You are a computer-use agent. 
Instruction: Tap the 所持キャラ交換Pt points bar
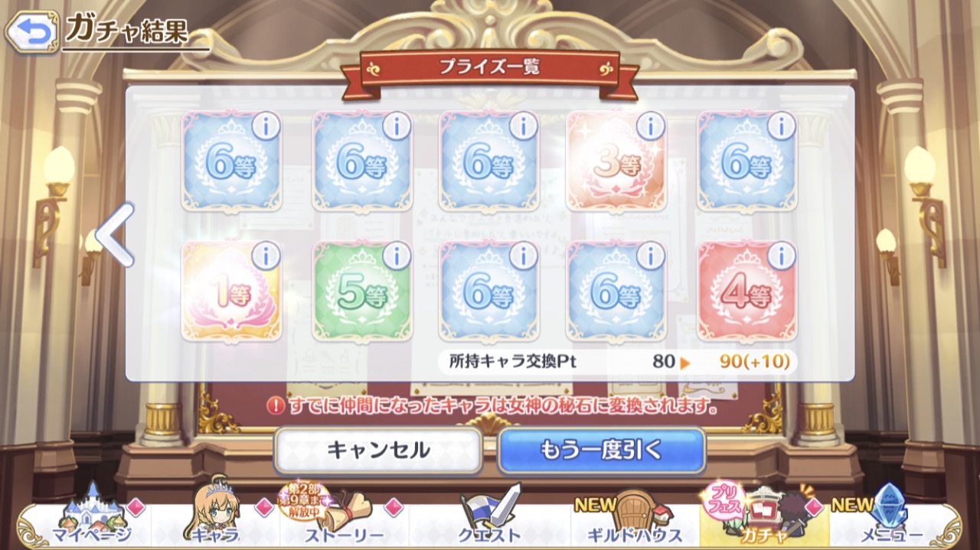[618, 361]
